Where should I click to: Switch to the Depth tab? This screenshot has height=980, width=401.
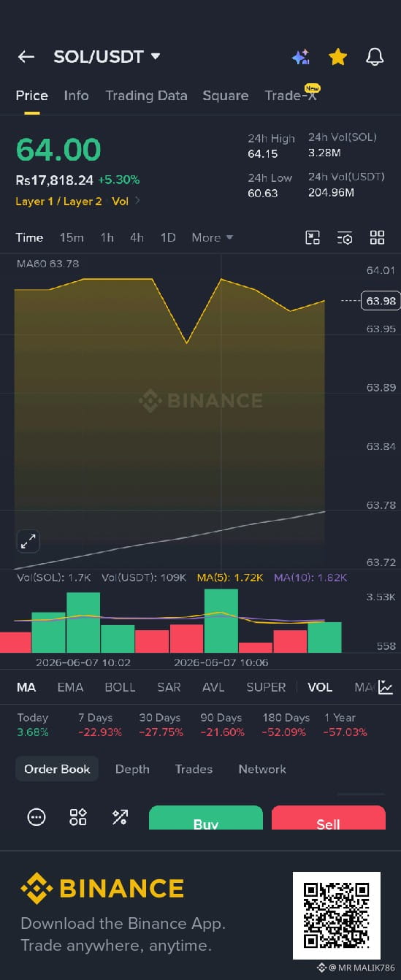[132, 769]
